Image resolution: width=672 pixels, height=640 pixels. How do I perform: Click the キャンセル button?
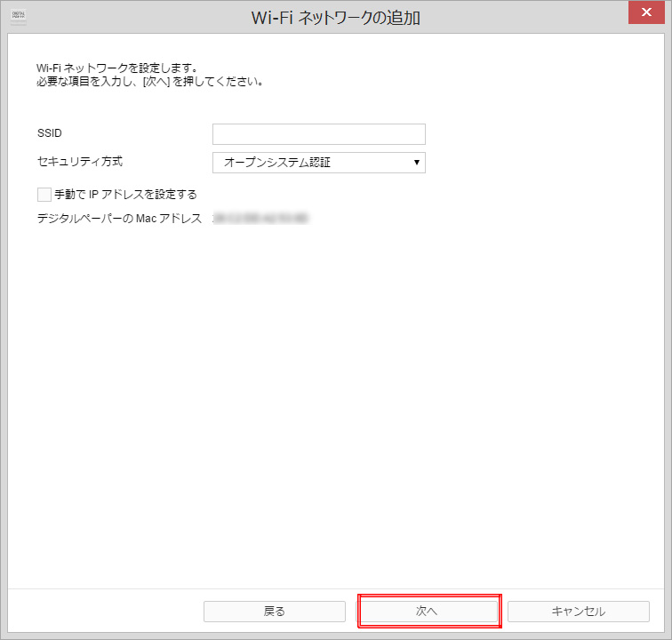578,612
